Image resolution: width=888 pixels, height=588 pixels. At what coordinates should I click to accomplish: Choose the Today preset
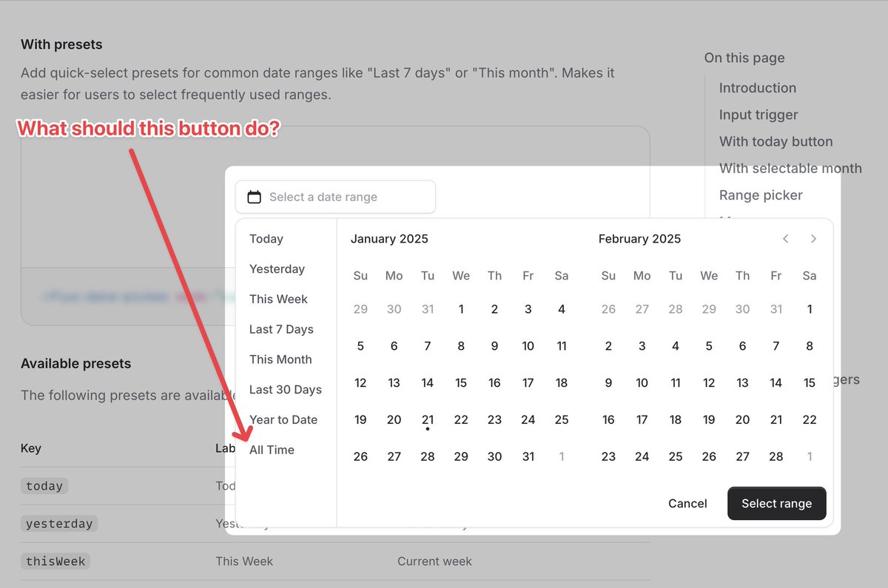[266, 239]
